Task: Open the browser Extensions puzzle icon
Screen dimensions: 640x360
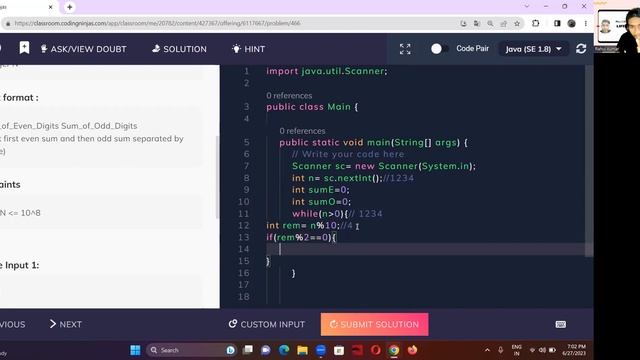Action: [536, 23]
